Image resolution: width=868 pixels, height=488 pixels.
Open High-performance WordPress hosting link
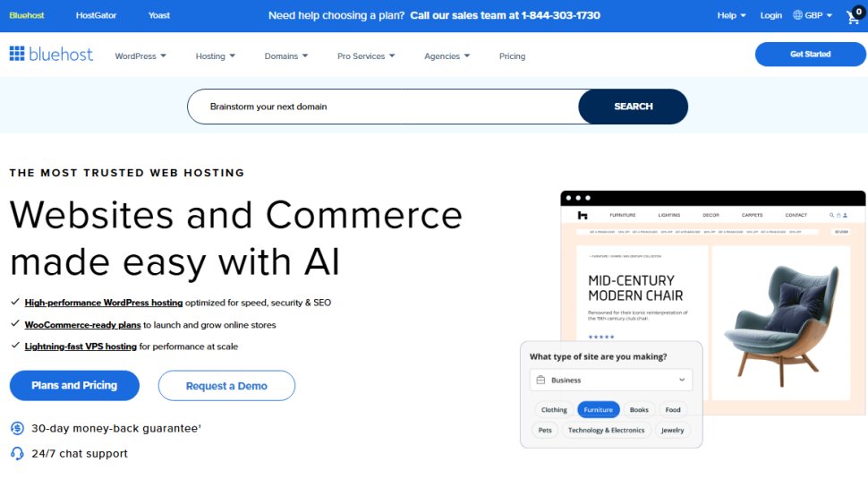(x=104, y=303)
